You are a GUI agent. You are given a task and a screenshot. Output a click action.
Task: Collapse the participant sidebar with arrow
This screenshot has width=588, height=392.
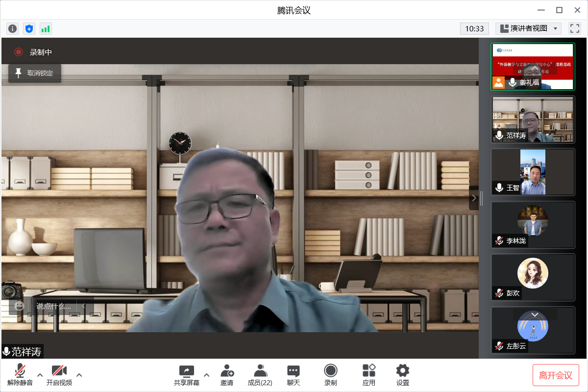click(x=474, y=198)
